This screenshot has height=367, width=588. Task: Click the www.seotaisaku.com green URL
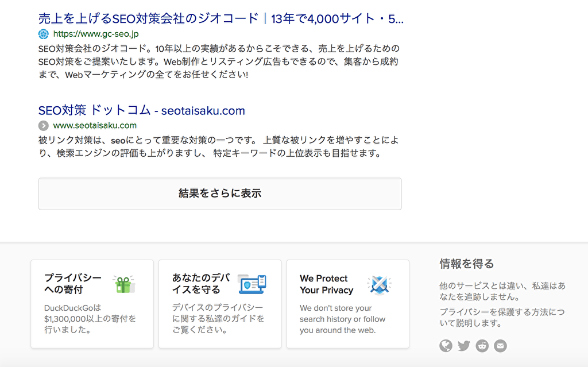[x=95, y=125]
